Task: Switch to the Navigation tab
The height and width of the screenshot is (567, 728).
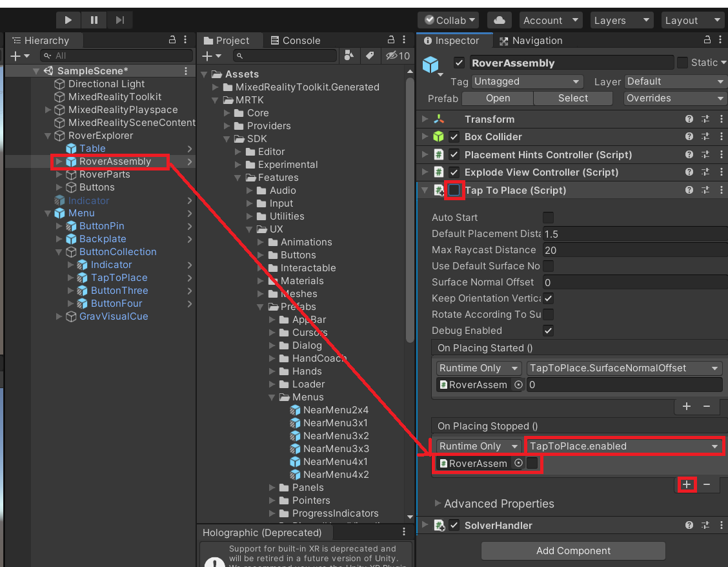Action: pyautogui.click(x=531, y=41)
